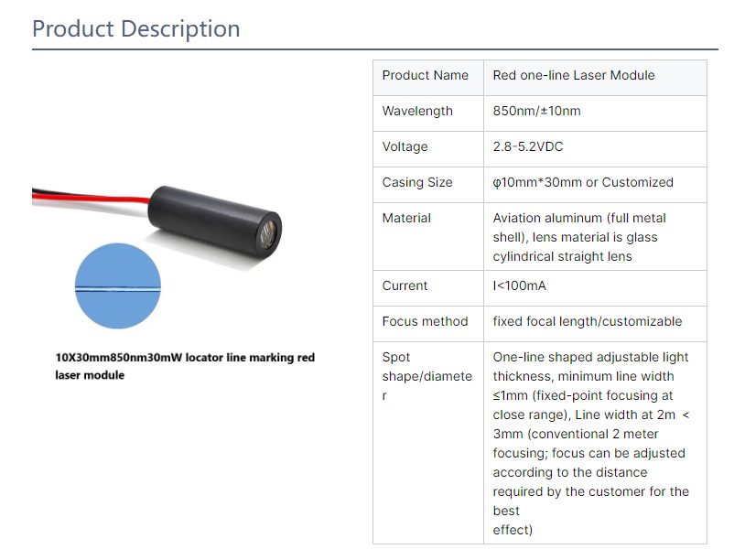The height and width of the screenshot is (560, 745).
Task: Click the Red one-line Laser Module value
Action: 574,76
